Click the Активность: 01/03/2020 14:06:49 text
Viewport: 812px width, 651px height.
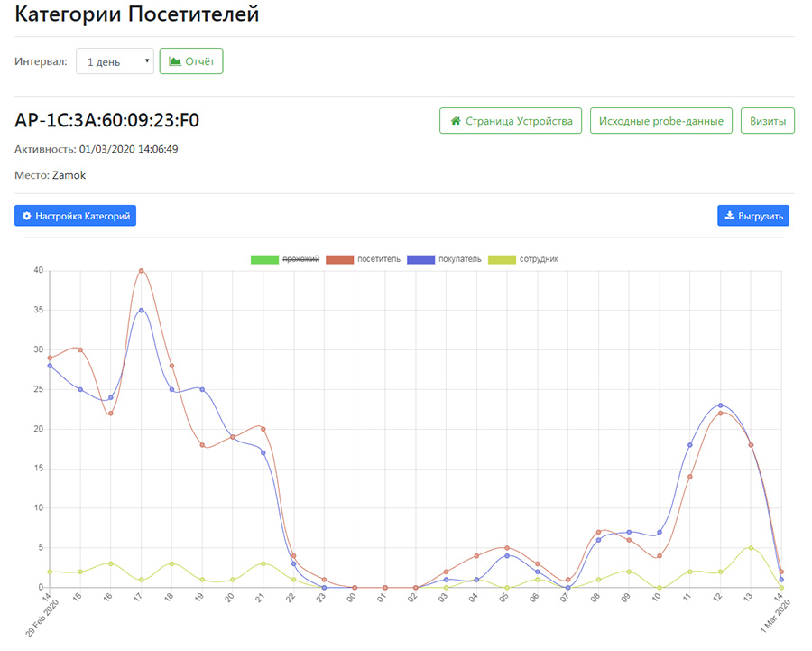pyautogui.click(x=97, y=149)
